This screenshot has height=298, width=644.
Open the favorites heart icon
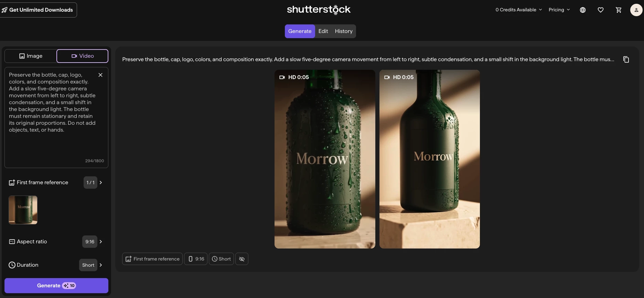(601, 10)
